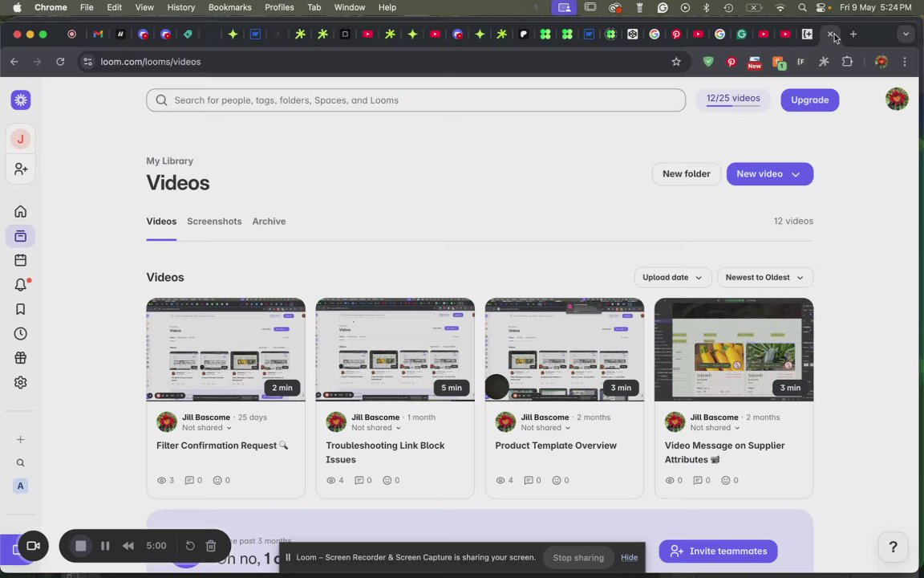
Task: Open the Bookmarks menu in menu bar
Action: click(x=230, y=7)
